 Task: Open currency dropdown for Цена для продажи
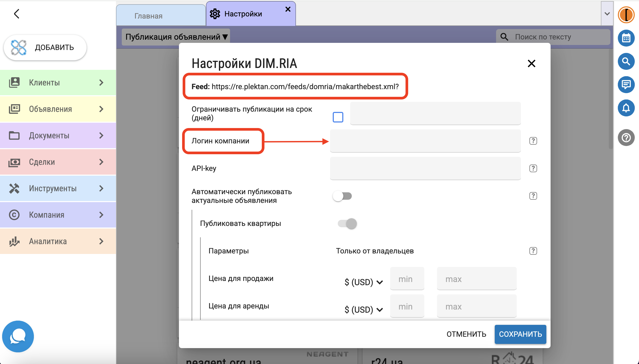363,282
